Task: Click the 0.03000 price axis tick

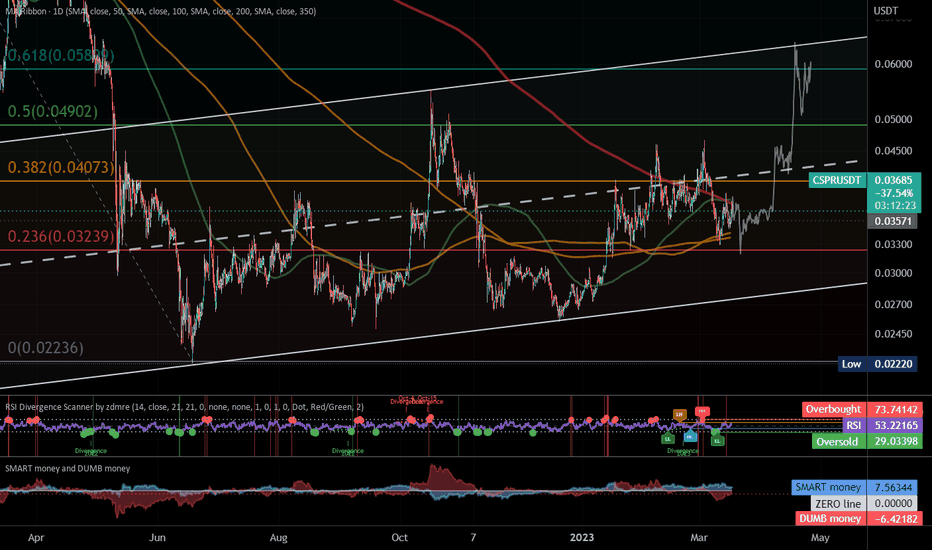Action: (x=893, y=274)
